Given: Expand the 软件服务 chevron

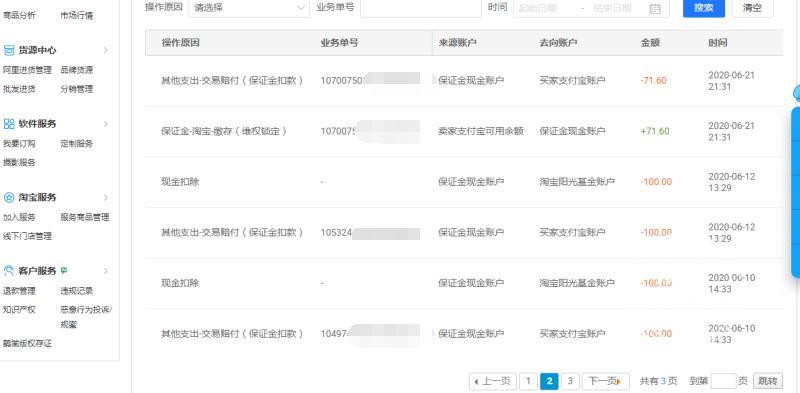Looking at the screenshot, I should tap(106, 124).
